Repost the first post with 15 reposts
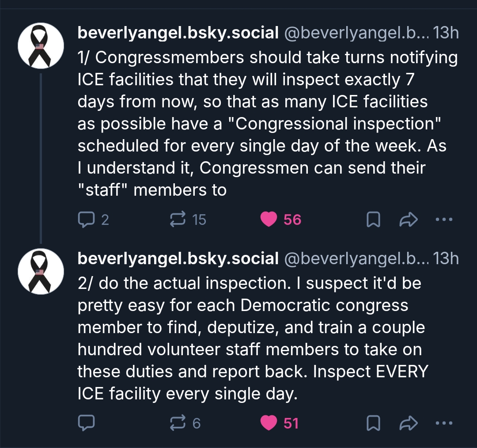Viewport: 477px width, 448px height. pos(178,219)
